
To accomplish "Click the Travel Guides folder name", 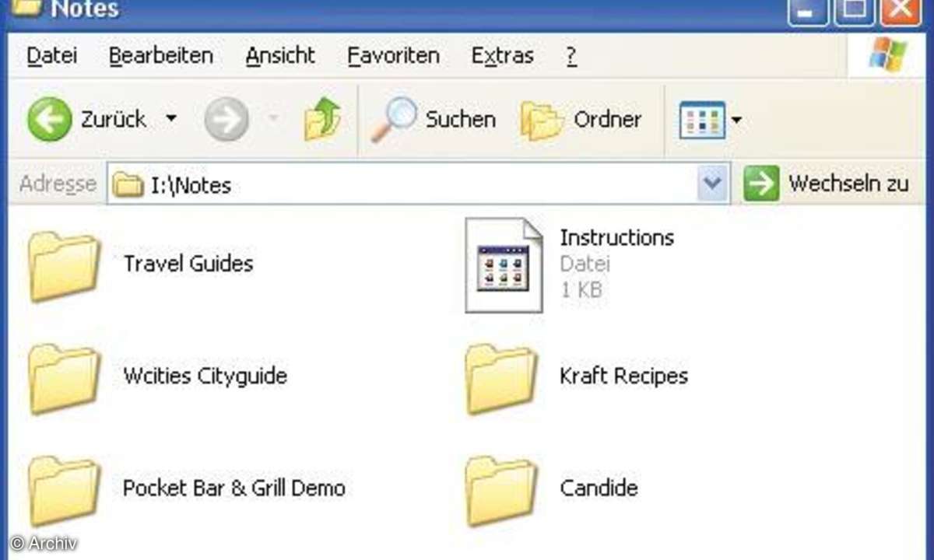I will [x=188, y=264].
